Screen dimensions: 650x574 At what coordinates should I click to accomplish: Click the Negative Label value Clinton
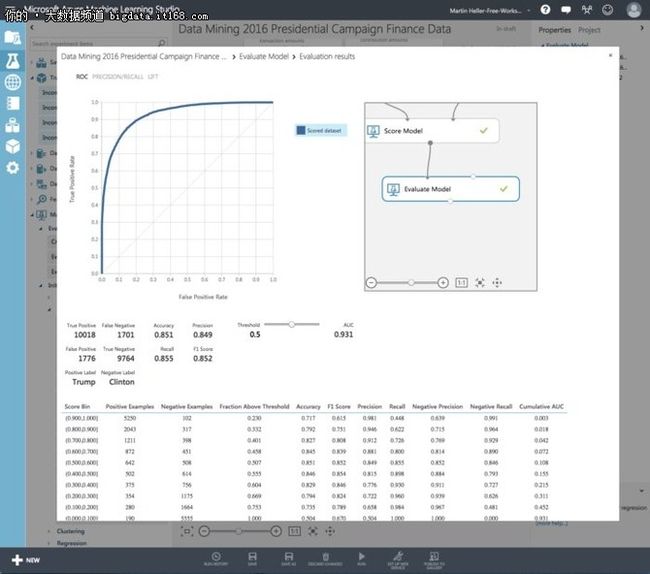(122, 382)
